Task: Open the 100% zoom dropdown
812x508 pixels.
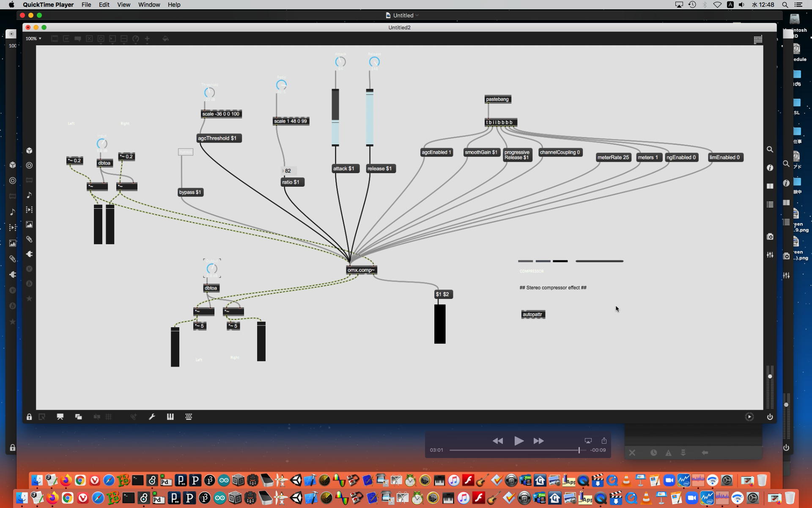Action: pyautogui.click(x=33, y=39)
